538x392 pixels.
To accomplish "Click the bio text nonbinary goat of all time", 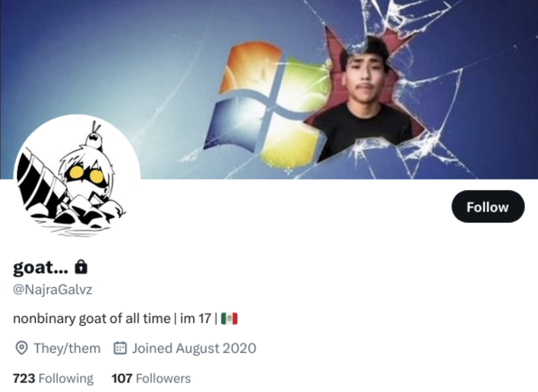I will (92, 318).
